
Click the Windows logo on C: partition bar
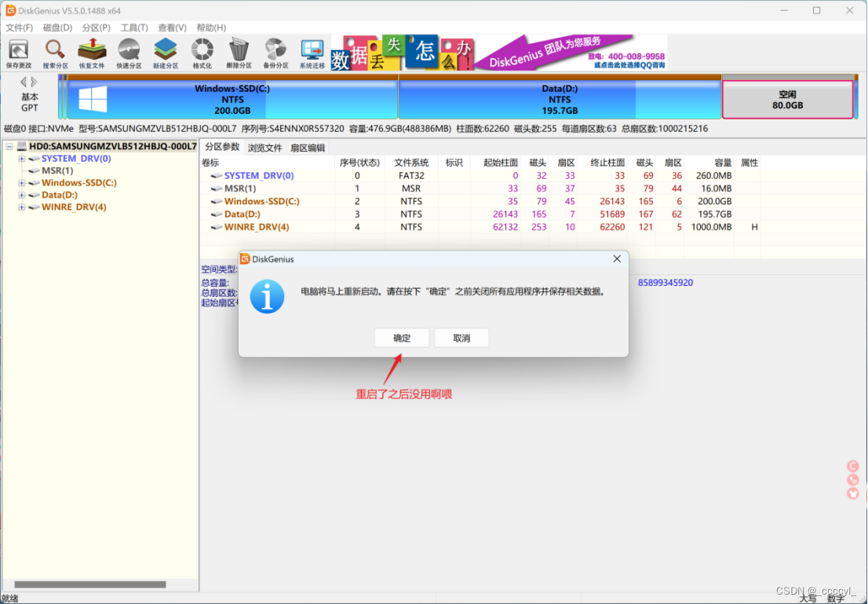(x=93, y=99)
